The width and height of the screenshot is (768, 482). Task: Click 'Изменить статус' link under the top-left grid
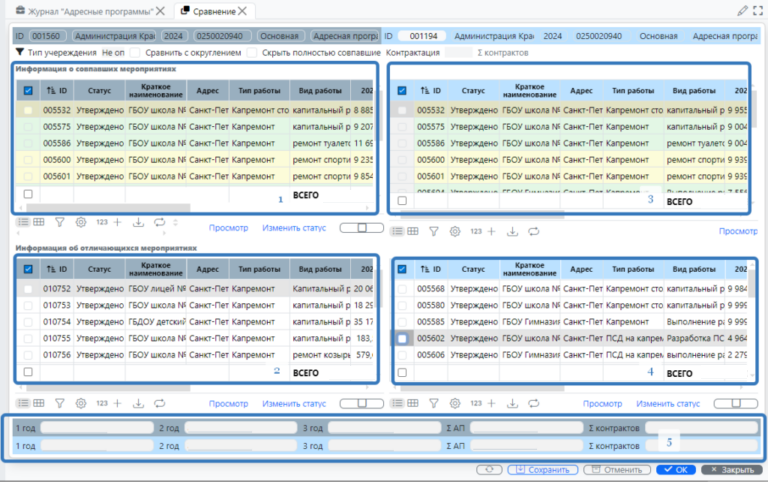(x=295, y=227)
